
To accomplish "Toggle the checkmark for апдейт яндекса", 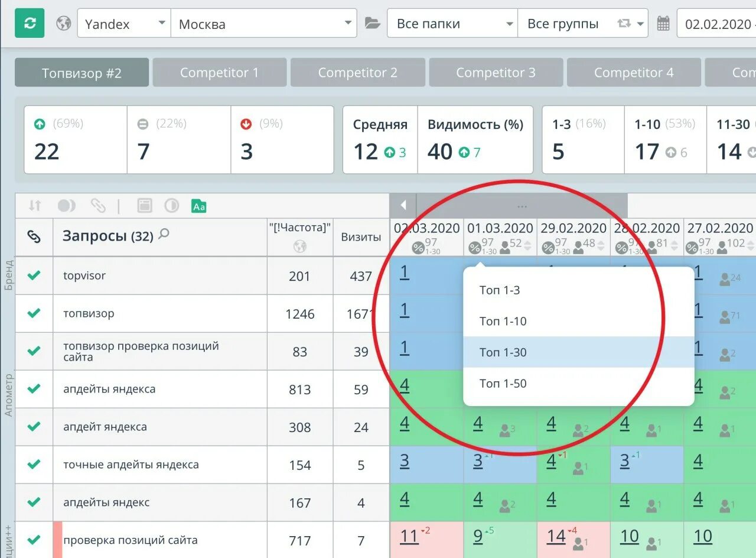I will pos(34,426).
